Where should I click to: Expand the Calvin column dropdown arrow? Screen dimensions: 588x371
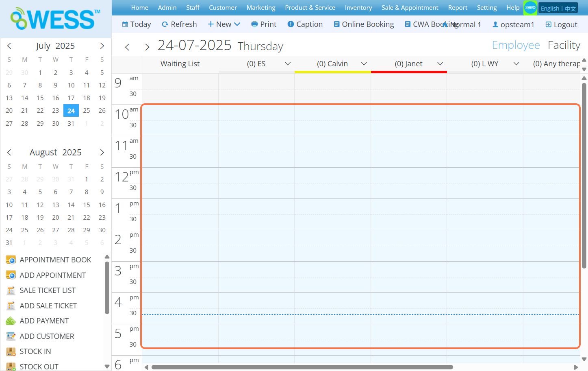coord(364,63)
